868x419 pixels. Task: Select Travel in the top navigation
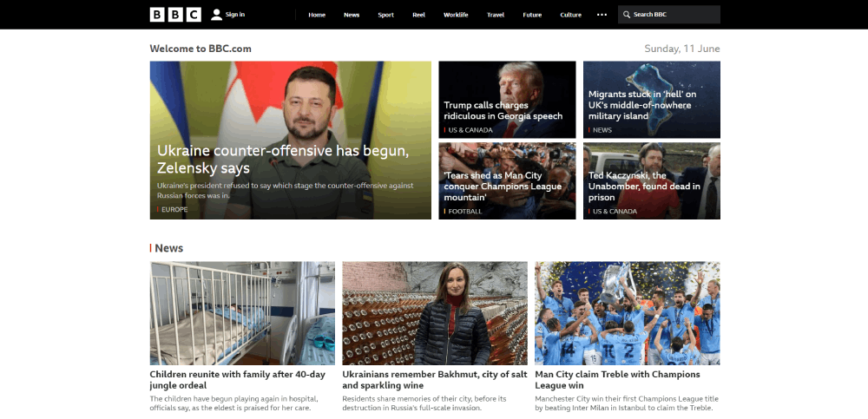coord(496,15)
